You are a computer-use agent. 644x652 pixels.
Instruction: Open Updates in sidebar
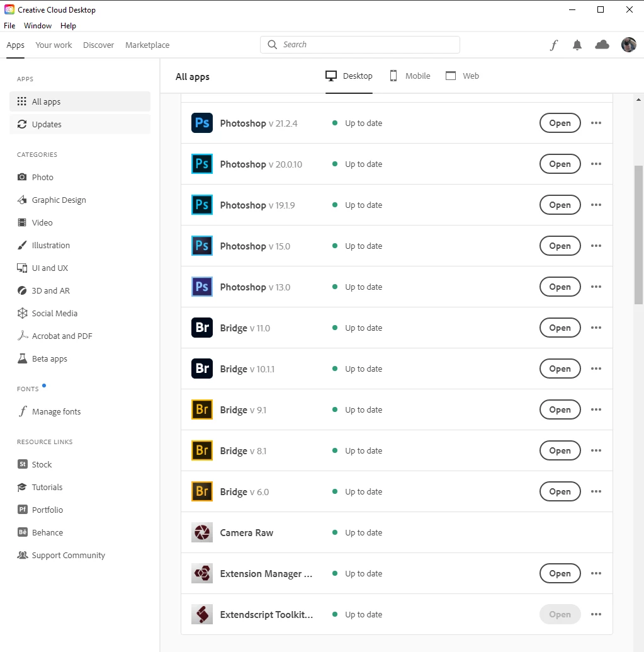tap(80, 124)
